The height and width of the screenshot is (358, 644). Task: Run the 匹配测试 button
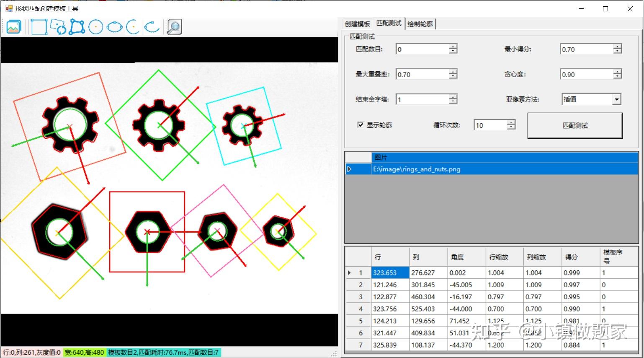click(x=575, y=125)
